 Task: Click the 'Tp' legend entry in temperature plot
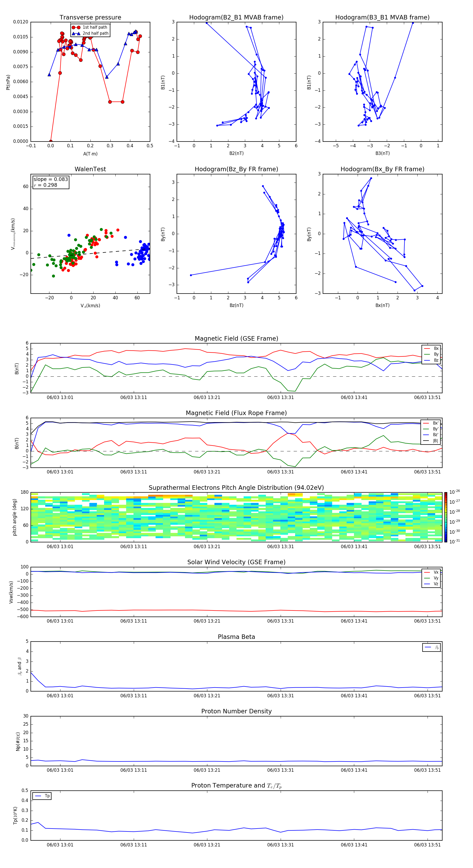[x=42, y=796]
